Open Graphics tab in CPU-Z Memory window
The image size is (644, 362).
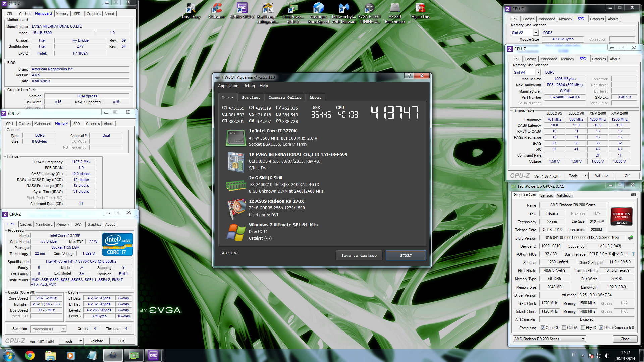click(x=93, y=124)
